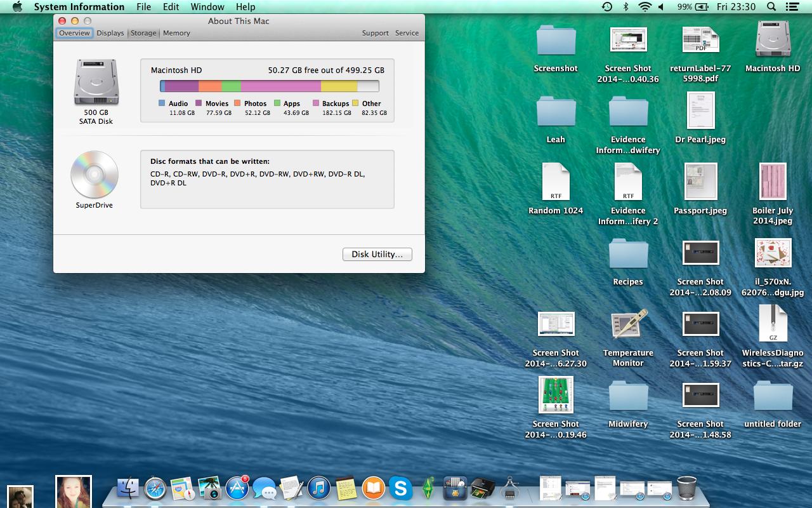
Task: Select the Storage tab
Action: tap(143, 33)
